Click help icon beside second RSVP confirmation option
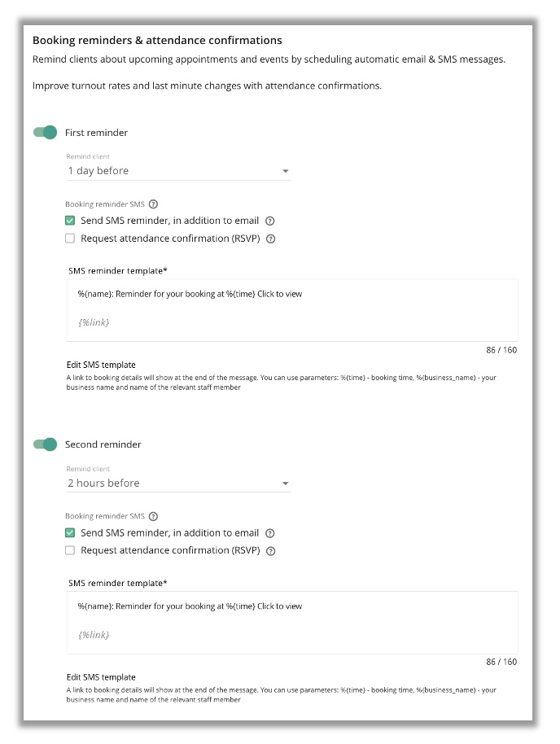Screen dimensions: 560x744 pyautogui.click(x=270, y=551)
